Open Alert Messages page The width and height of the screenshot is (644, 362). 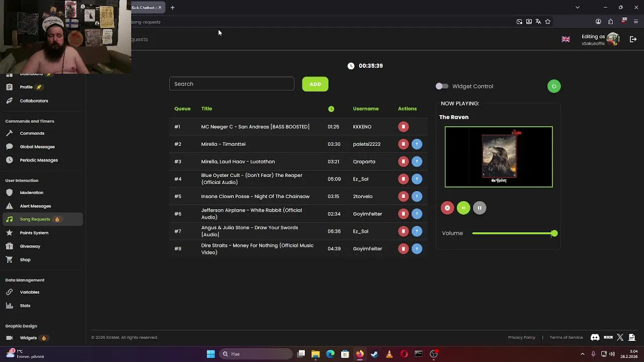pos(35,206)
